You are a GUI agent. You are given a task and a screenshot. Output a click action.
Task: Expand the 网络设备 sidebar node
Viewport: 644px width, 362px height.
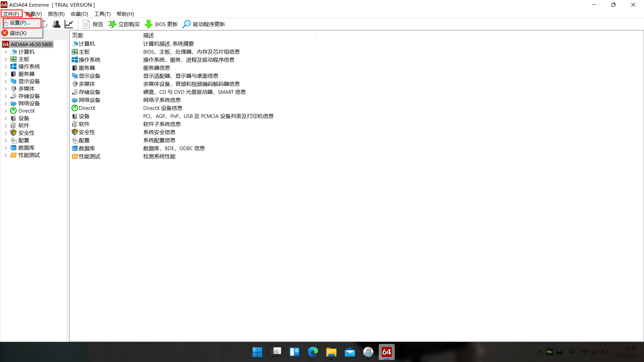tap(6, 103)
